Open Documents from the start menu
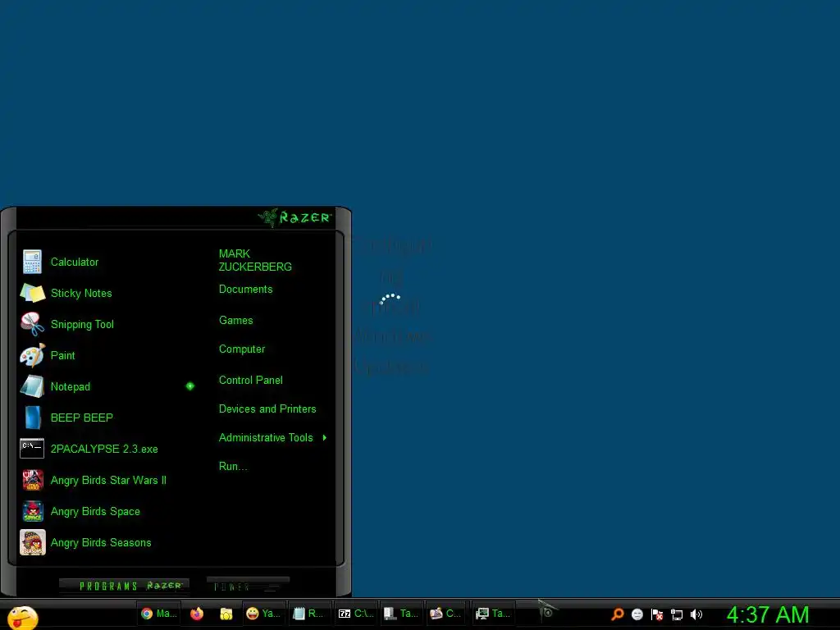This screenshot has width=840, height=630. pyautogui.click(x=246, y=290)
